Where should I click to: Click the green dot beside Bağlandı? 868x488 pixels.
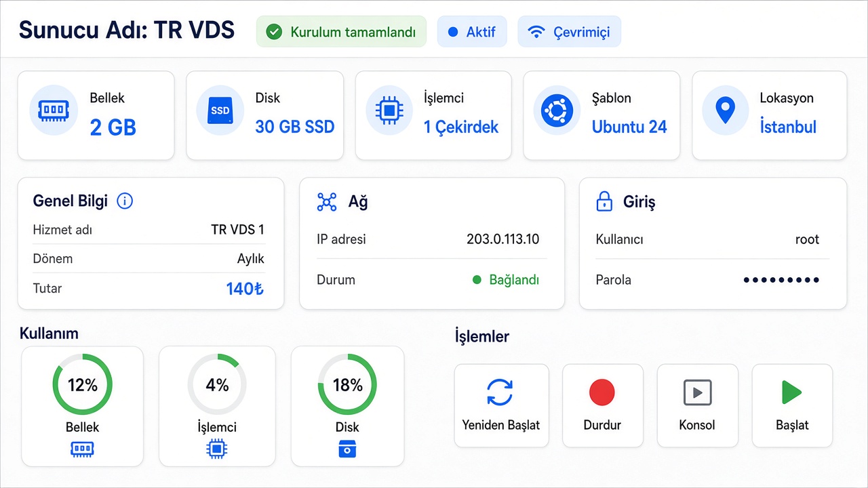coord(477,280)
